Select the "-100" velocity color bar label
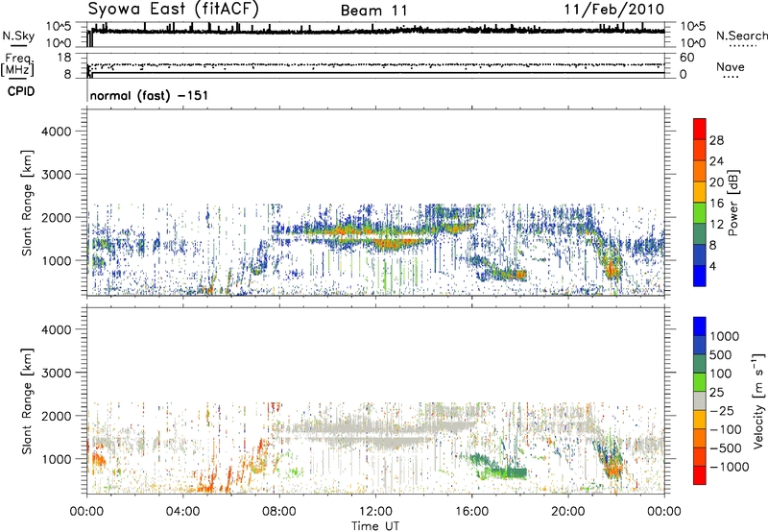Viewport: 768px width, 532px height. pos(726,429)
